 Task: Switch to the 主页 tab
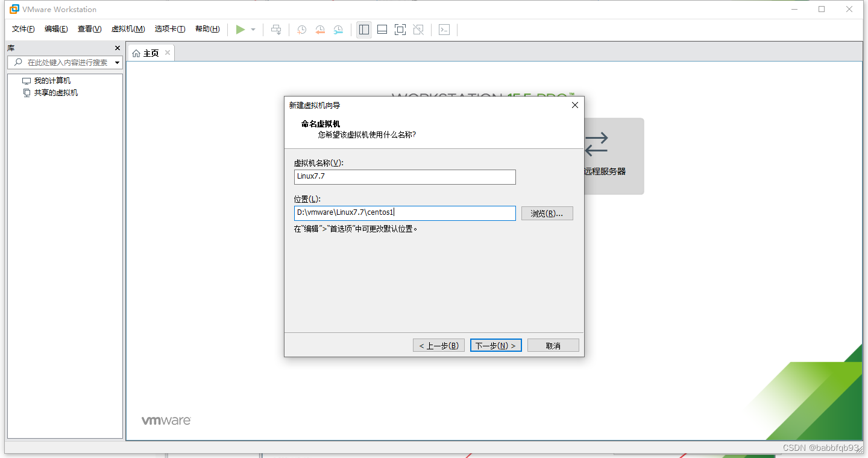tap(151, 53)
